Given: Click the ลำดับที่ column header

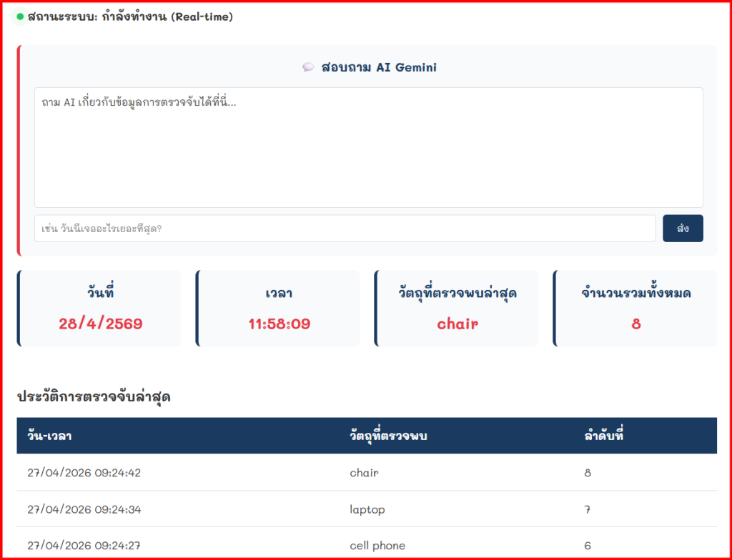Looking at the screenshot, I should pos(604,436).
